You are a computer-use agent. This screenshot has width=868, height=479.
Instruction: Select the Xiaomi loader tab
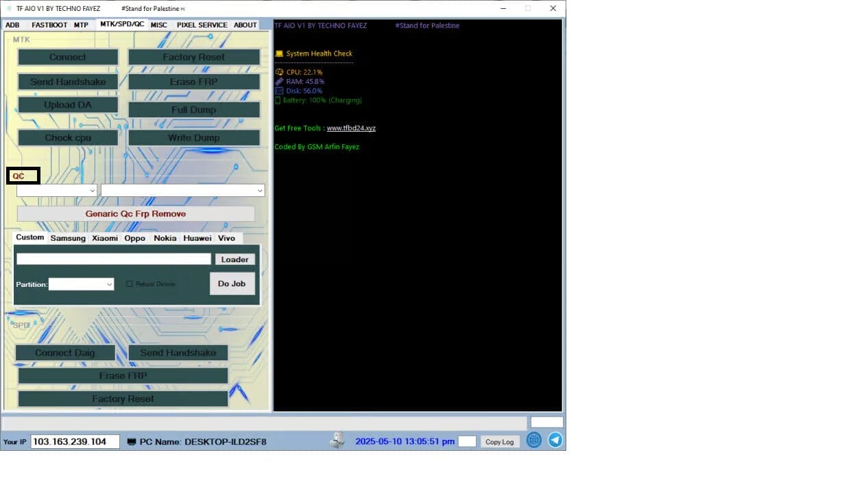[x=105, y=238]
